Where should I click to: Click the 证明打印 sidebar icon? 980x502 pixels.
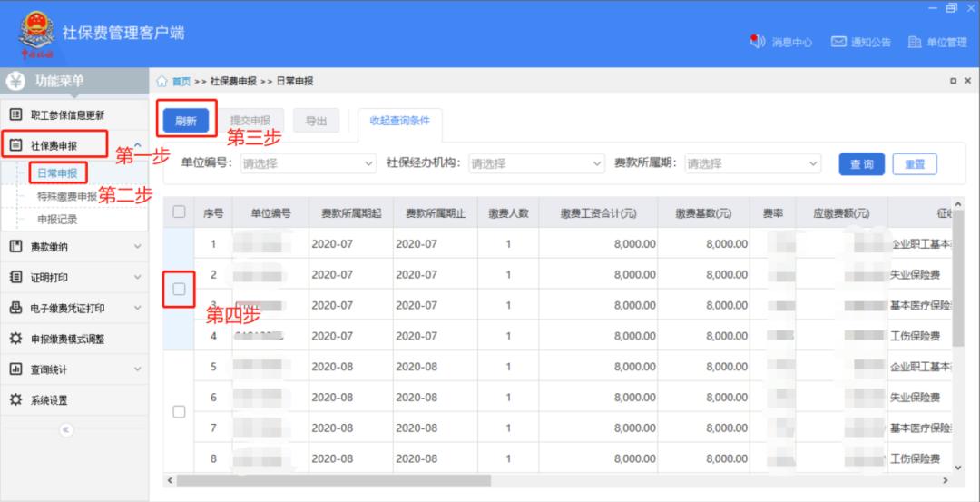click(15, 278)
